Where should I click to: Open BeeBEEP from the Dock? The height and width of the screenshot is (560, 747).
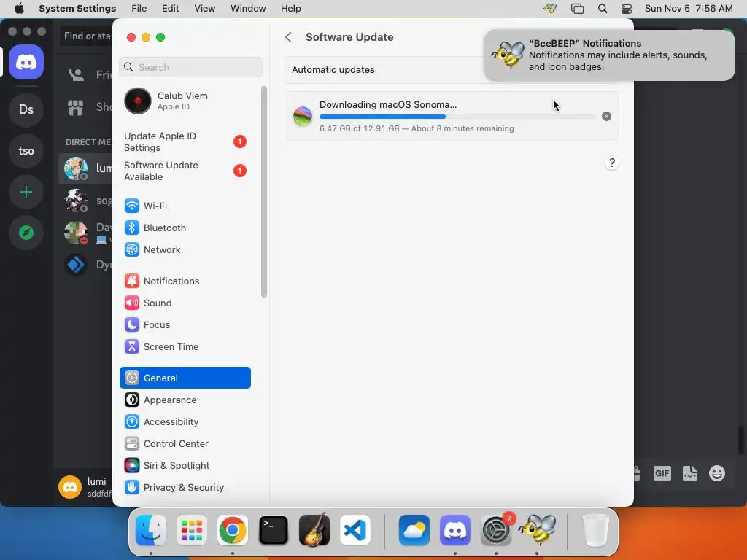(x=537, y=530)
